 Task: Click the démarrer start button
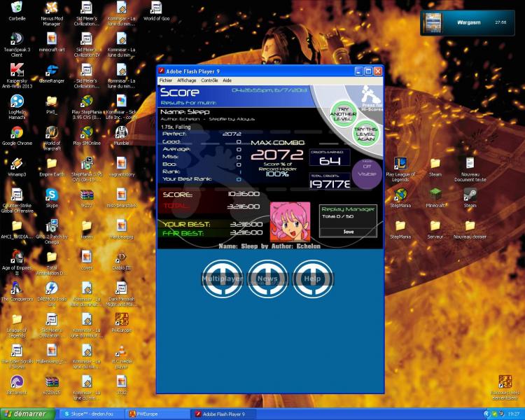point(26,414)
